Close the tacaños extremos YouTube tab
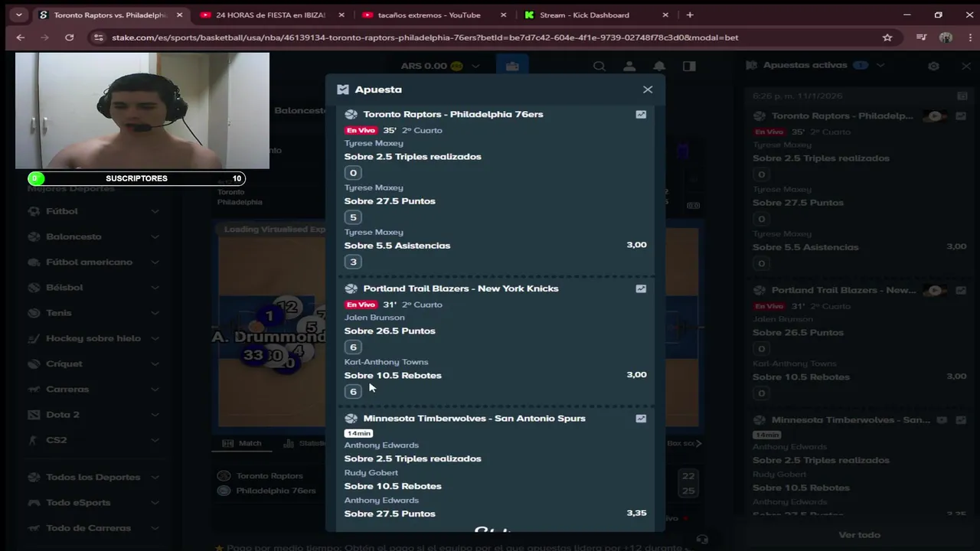Image resolution: width=980 pixels, height=551 pixels. pos(503,15)
